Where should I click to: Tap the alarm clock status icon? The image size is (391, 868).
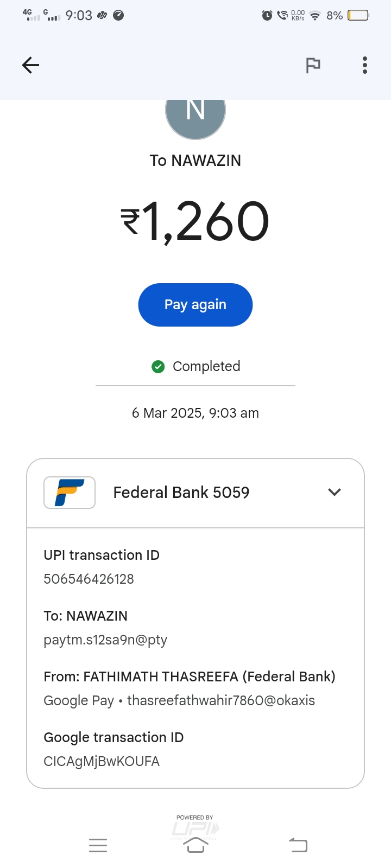[x=267, y=15]
